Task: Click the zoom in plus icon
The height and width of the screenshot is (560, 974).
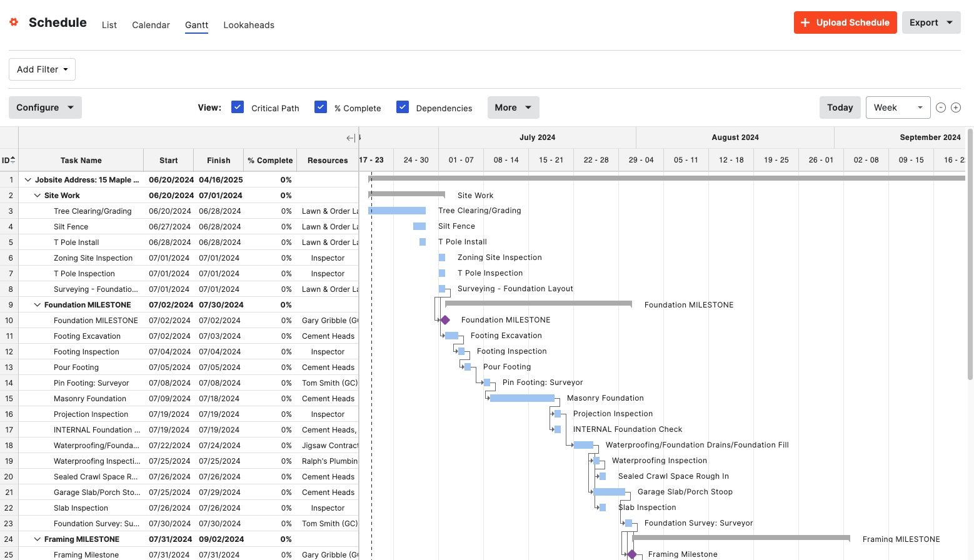Action: [955, 107]
